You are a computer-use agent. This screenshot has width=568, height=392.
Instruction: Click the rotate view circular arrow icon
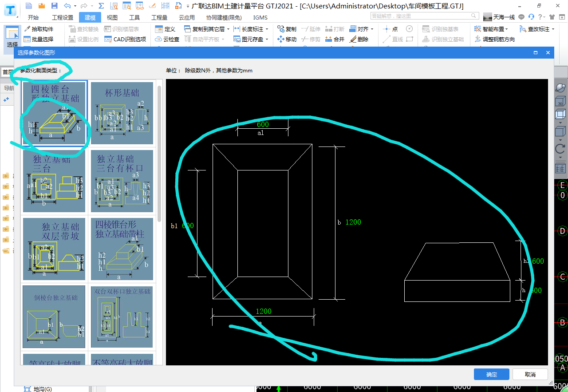(x=560, y=149)
